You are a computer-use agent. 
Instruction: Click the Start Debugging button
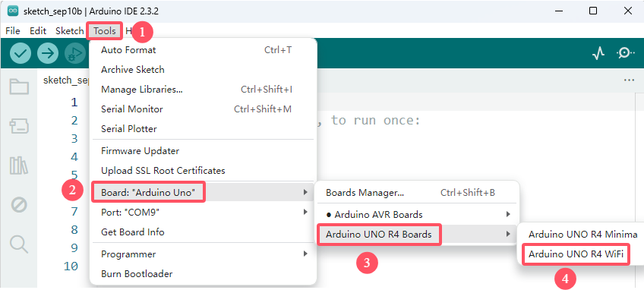[x=75, y=53]
